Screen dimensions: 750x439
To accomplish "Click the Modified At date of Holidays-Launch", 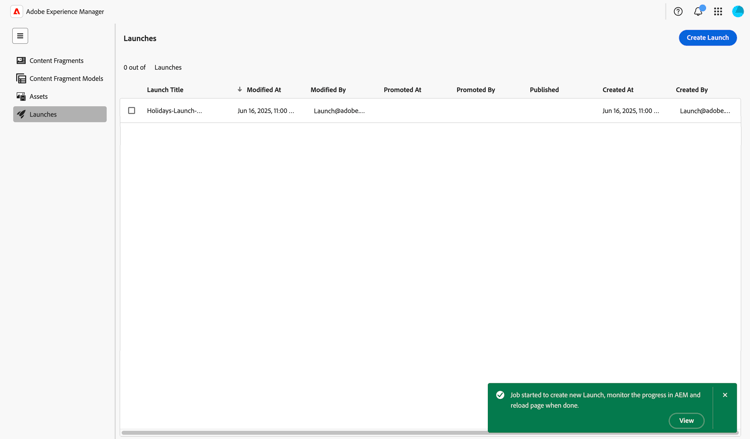I will tap(266, 110).
